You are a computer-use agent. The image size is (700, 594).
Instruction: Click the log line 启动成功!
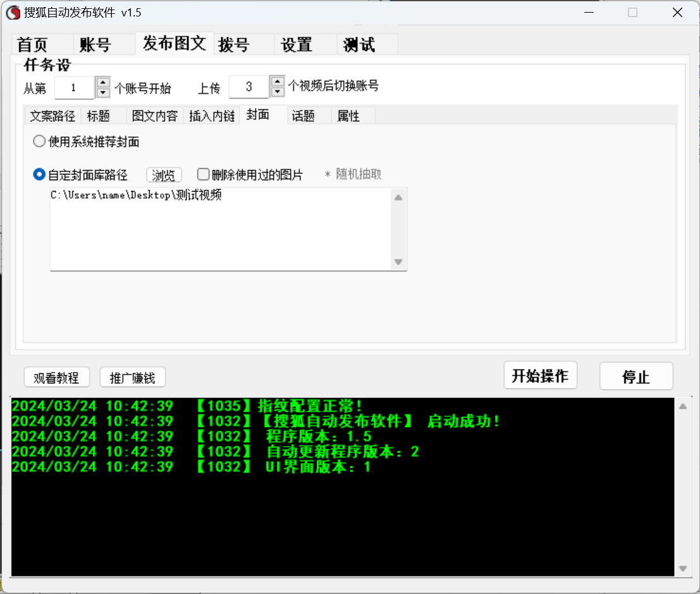pos(255,421)
